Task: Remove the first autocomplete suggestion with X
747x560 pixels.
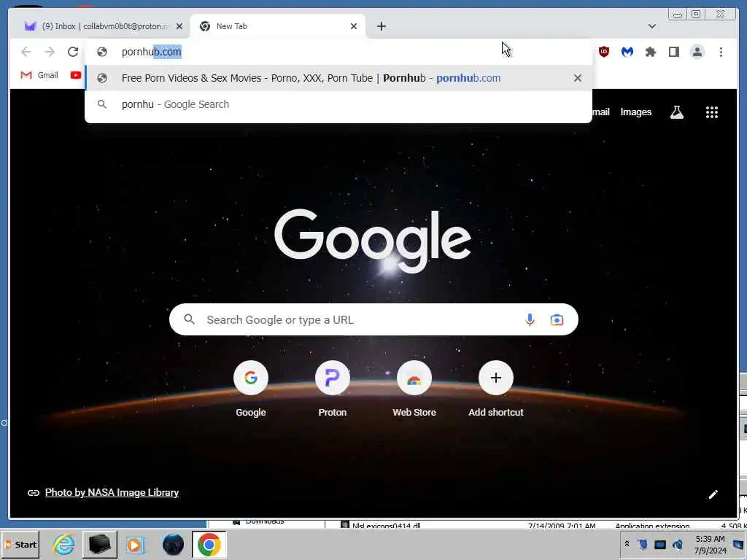Action: pos(578,78)
